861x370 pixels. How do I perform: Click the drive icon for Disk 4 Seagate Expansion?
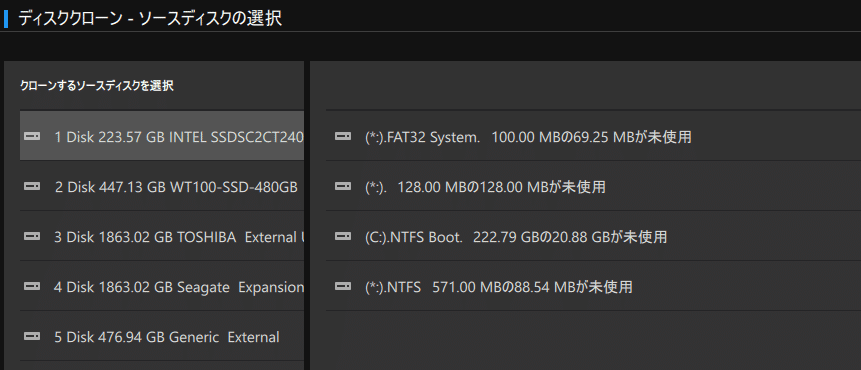coord(32,287)
